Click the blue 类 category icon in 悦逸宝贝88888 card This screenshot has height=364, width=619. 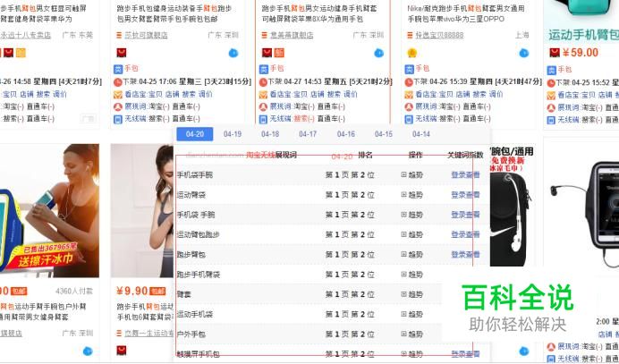click(409, 70)
